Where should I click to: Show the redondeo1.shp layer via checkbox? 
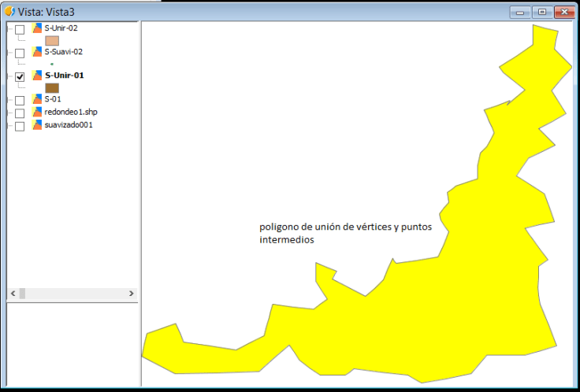point(20,113)
